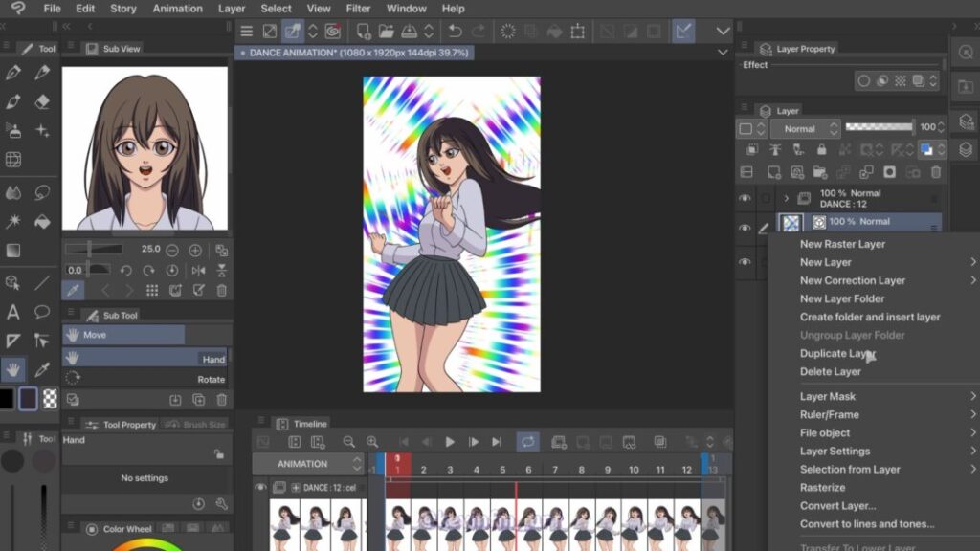
Task: Select the Hand move tool in toolbox
Action: point(13,369)
